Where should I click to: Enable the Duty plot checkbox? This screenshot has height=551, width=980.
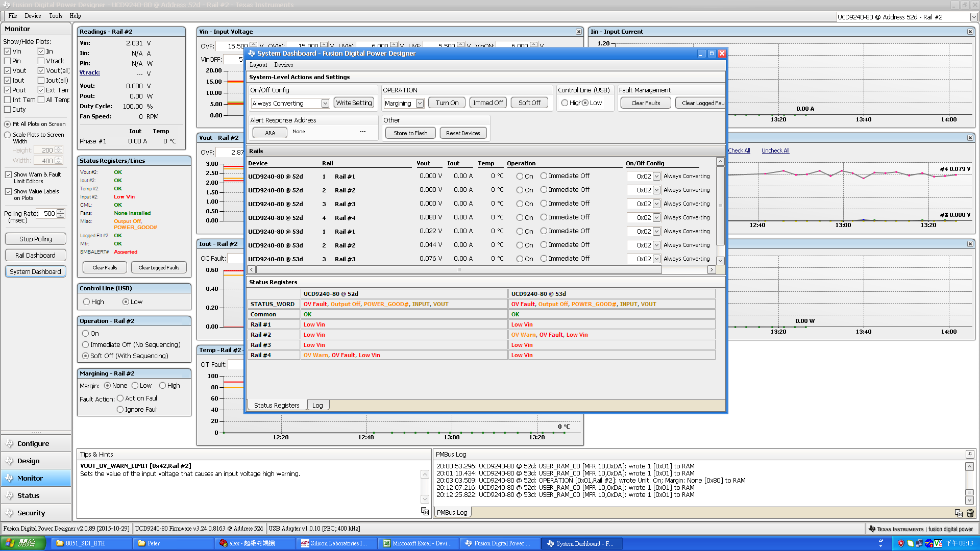click(x=7, y=109)
